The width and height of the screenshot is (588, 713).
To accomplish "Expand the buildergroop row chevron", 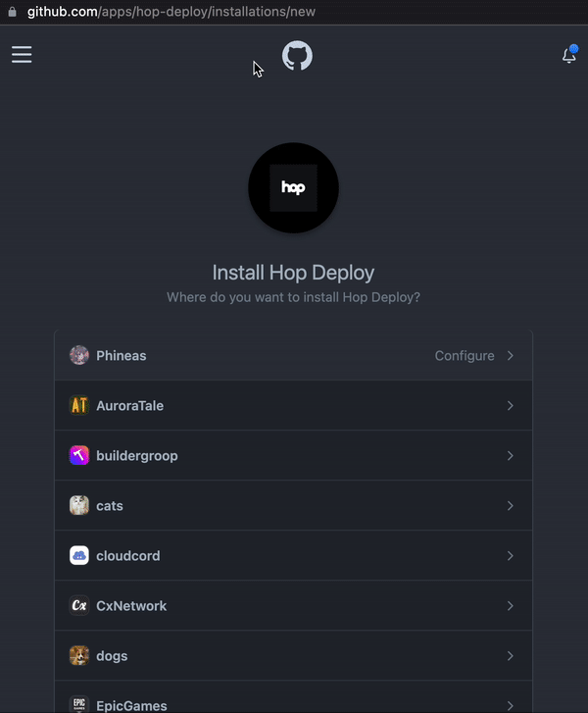I will coord(511,456).
